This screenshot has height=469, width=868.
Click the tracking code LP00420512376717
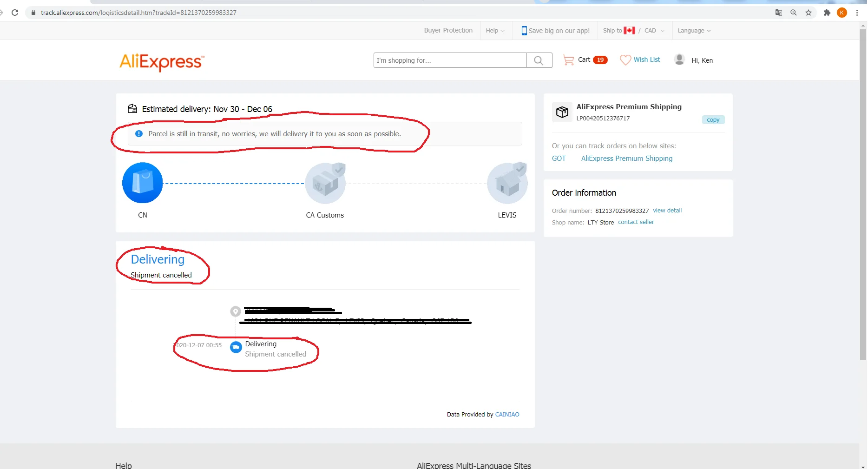click(x=603, y=119)
